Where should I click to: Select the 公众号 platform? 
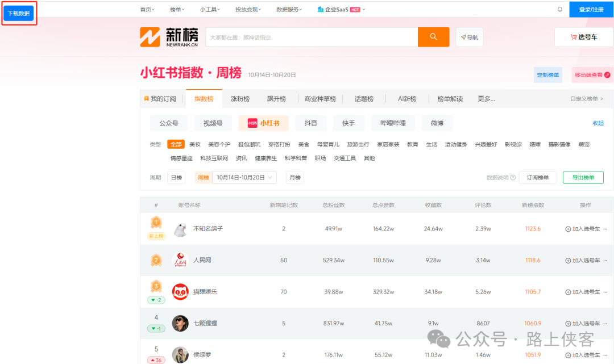pyautogui.click(x=169, y=123)
